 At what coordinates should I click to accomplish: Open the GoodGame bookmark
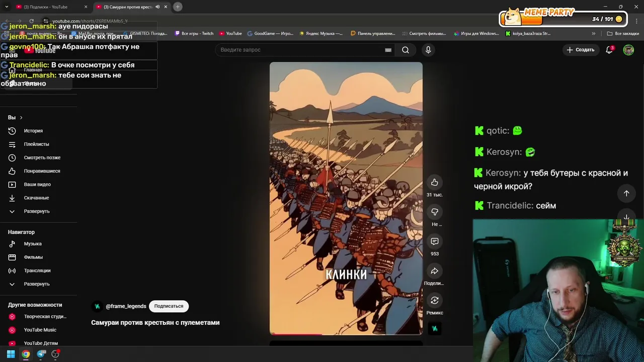[270, 34]
